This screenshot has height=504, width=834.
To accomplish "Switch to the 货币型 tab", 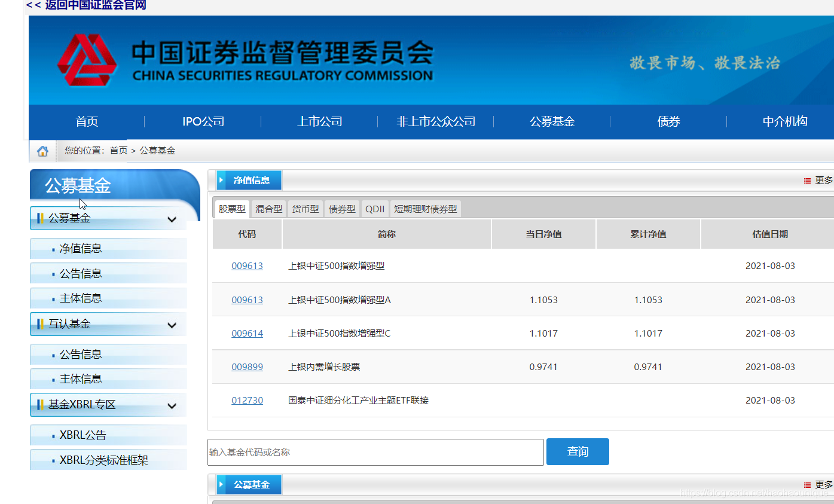I will coord(306,209).
